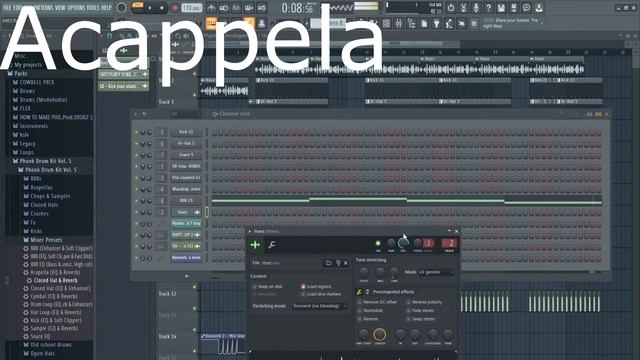
Task: Open the OPTIONS menu
Action: [x=76, y=8]
